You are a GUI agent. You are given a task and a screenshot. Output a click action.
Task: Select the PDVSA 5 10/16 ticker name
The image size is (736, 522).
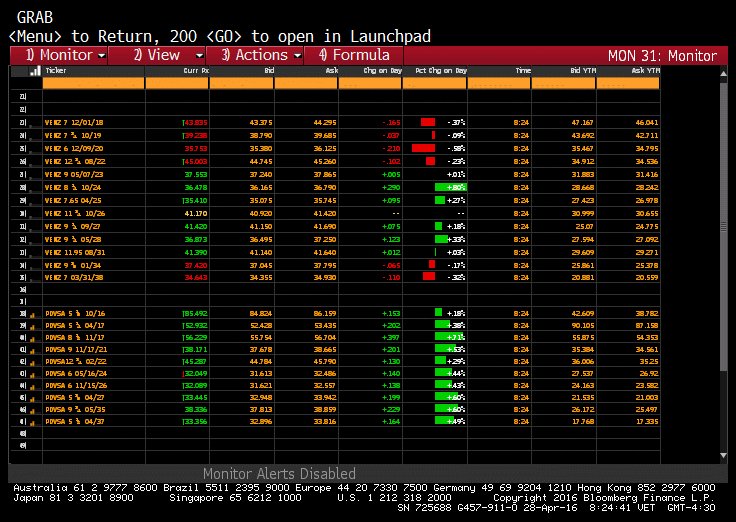click(75, 314)
